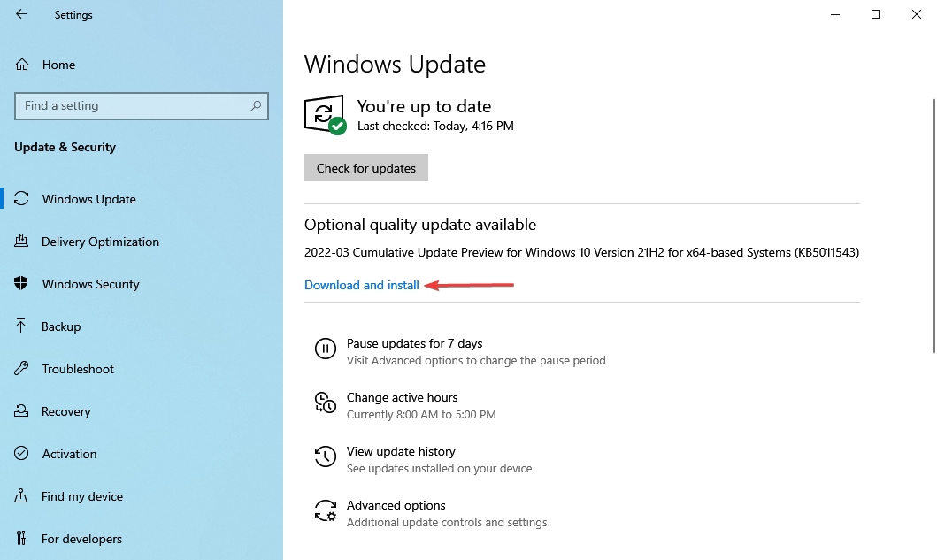Image resolution: width=937 pixels, height=560 pixels.
Task: Click the Windows Update page title
Action: coord(395,64)
